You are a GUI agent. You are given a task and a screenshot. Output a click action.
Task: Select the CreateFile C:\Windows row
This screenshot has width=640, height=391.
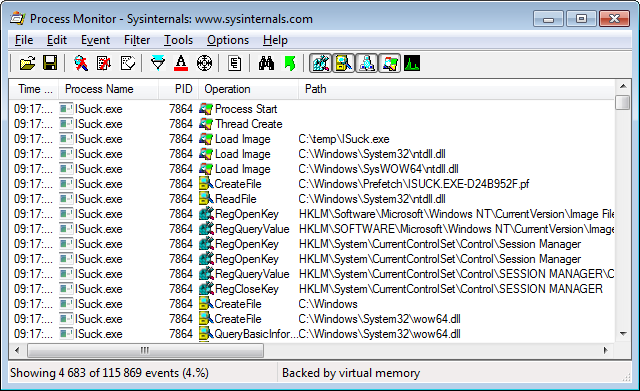pos(312,304)
